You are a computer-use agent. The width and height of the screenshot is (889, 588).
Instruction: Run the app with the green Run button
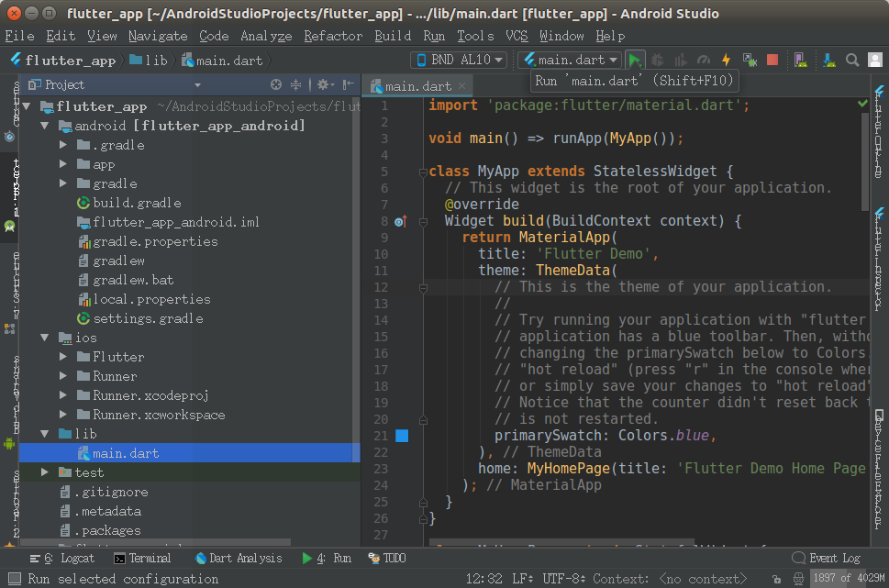coord(634,58)
